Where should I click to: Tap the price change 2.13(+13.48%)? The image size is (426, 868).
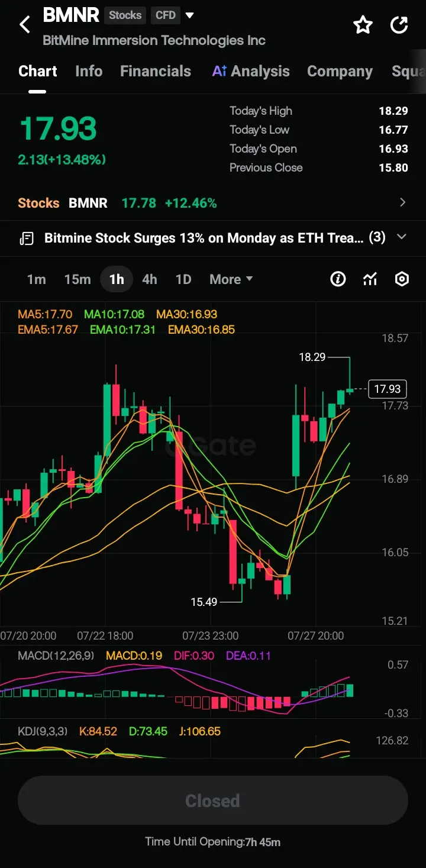click(x=62, y=160)
